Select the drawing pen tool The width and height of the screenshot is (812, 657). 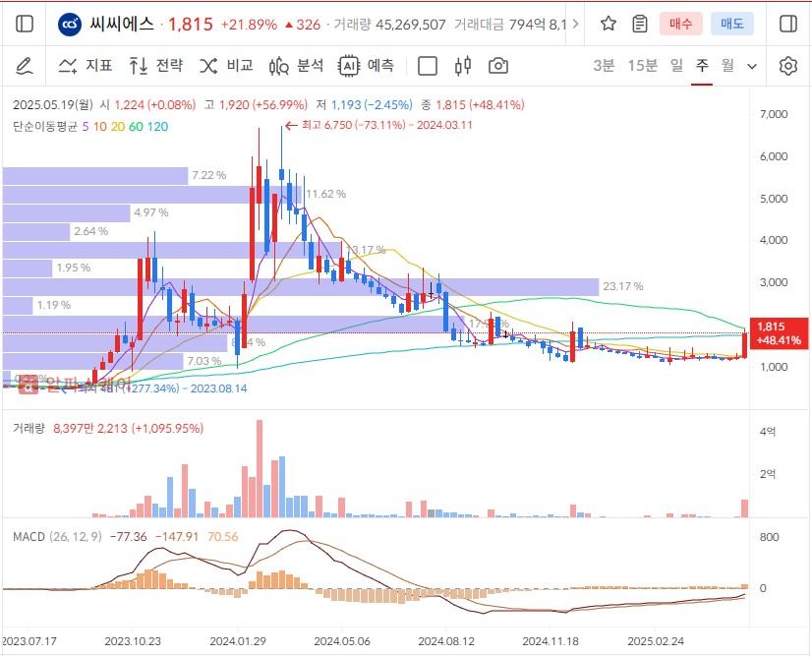tap(24, 66)
